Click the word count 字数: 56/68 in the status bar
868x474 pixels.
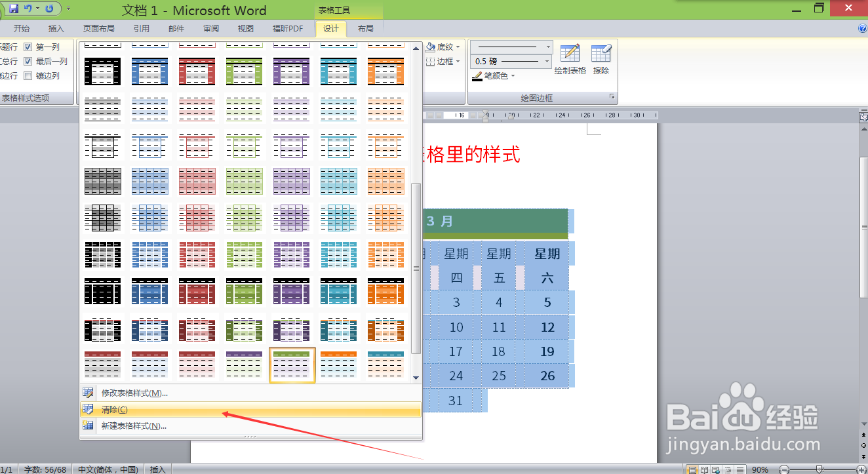[x=45, y=469]
